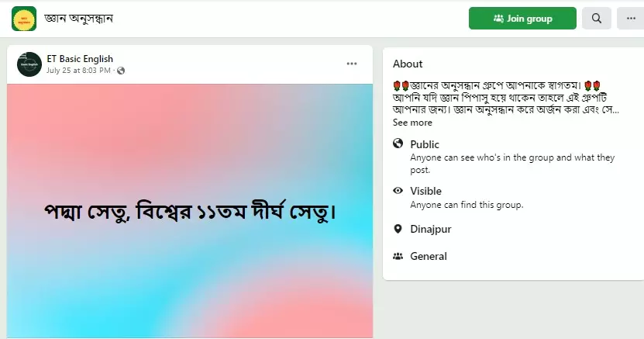
Task: Open the group search magnifier icon
Action: tap(597, 19)
